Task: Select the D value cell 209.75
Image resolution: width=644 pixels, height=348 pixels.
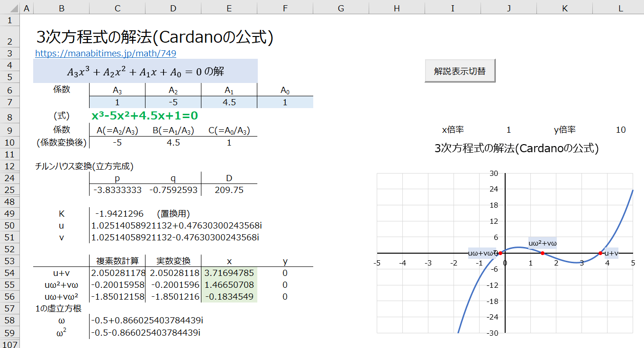Action: pyautogui.click(x=229, y=190)
